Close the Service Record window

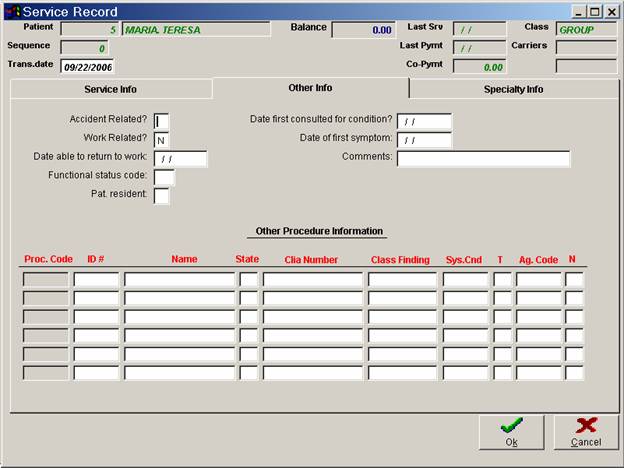coord(611,12)
